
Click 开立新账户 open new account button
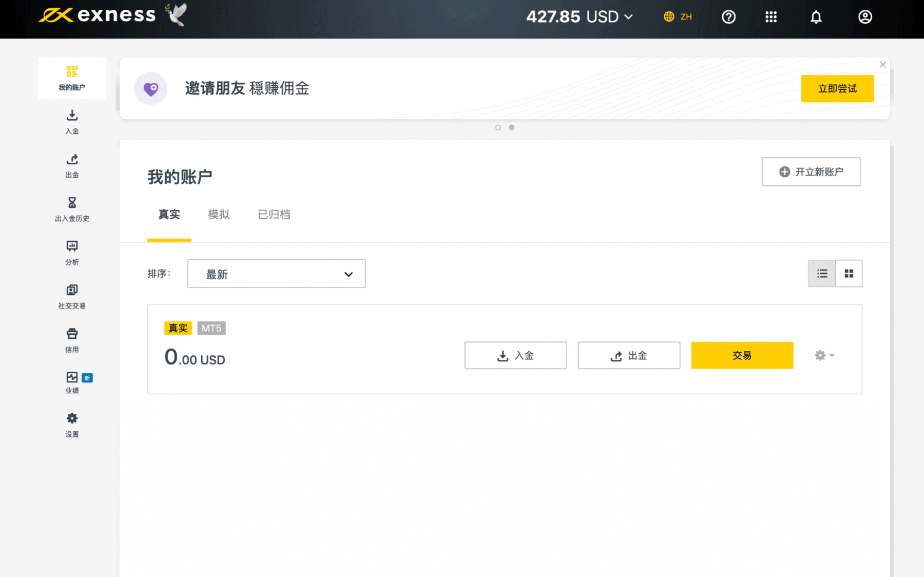coord(811,172)
